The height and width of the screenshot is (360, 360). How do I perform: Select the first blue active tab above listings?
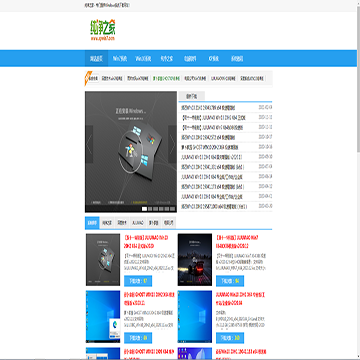(92, 223)
